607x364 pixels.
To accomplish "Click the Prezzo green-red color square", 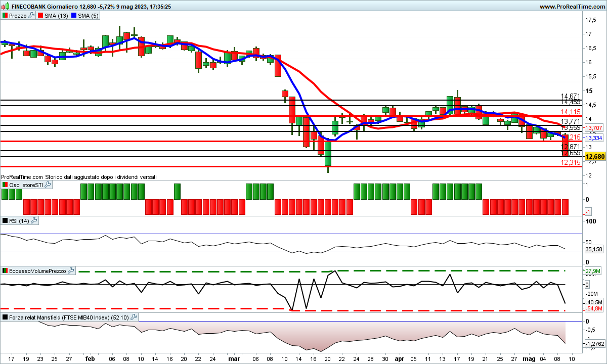I will click(x=5, y=16).
